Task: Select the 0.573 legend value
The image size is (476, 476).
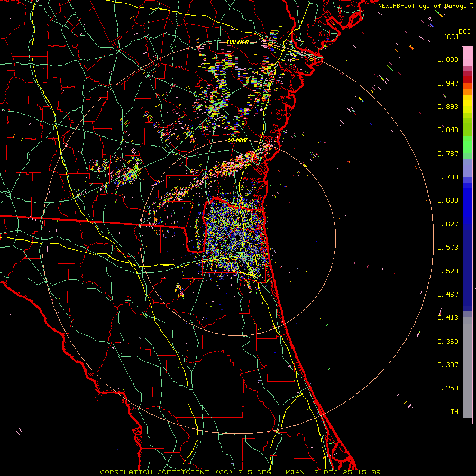Action: click(x=448, y=248)
